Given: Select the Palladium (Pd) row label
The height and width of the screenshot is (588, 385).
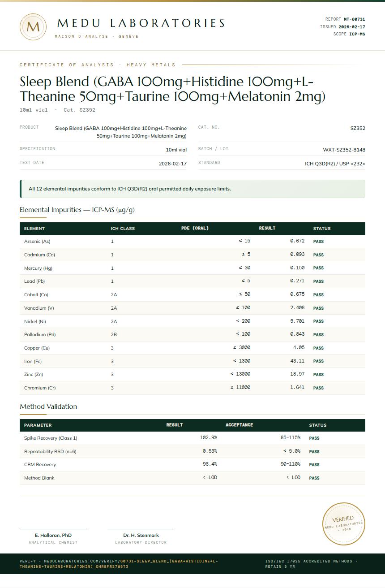Looking at the screenshot, I should point(40,335).
